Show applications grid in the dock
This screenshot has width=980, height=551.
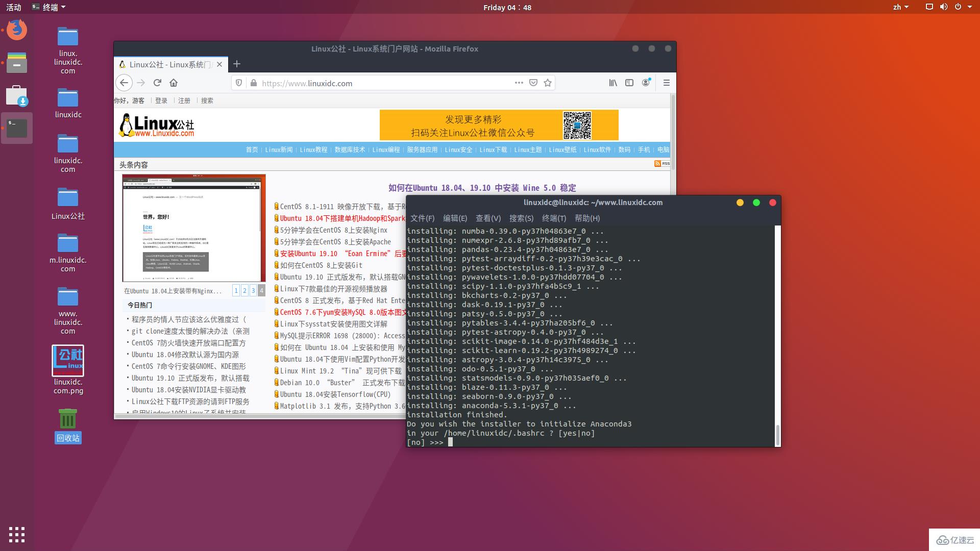point(17,534)
